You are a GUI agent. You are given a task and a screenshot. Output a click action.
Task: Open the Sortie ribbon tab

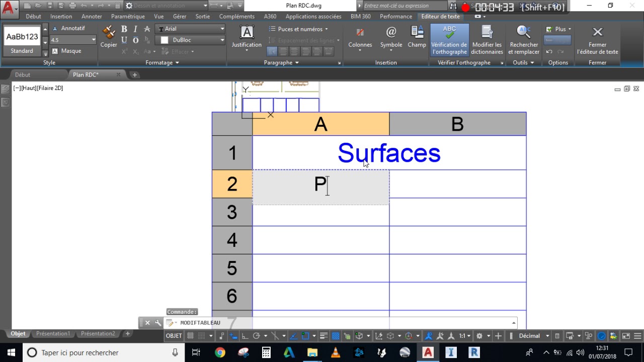click(203, 17)
